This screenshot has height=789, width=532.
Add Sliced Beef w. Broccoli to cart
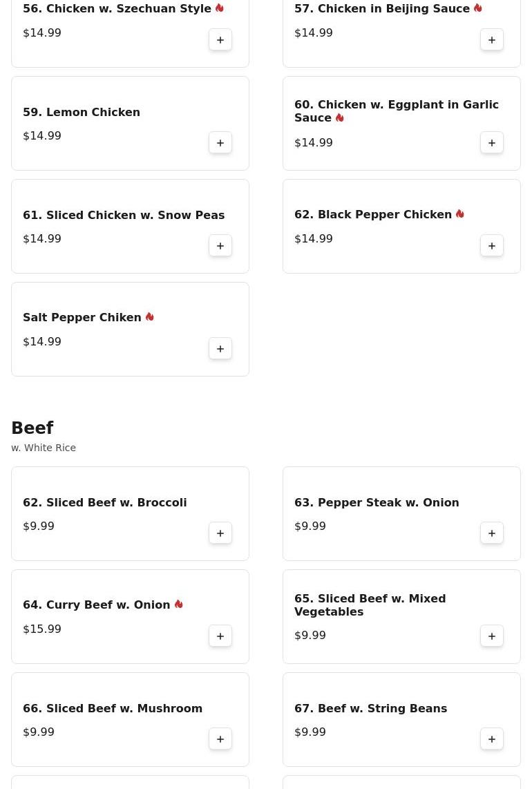[220, 533]
